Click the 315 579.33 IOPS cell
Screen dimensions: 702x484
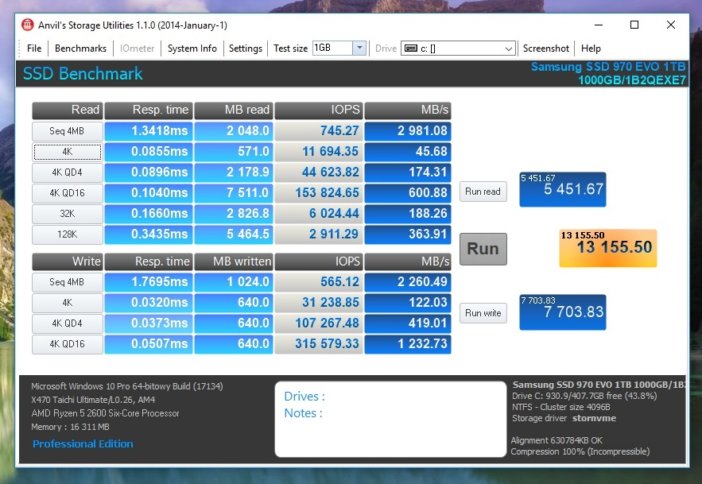(x=319, y=344)
